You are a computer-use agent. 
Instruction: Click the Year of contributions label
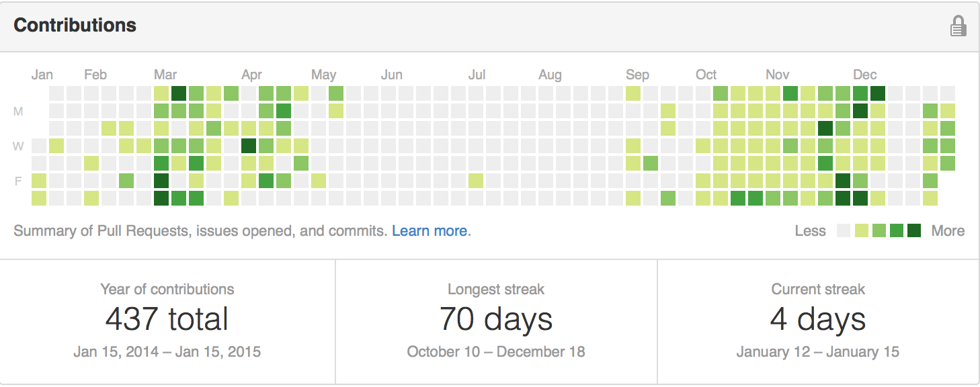[x=167, y=290]
